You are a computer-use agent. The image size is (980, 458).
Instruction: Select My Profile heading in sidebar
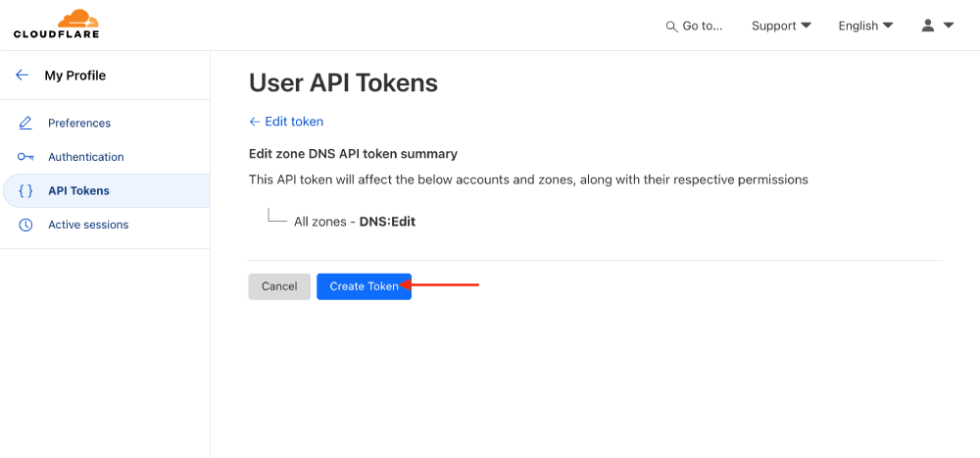pyautogui.click(x=75, y=76)
